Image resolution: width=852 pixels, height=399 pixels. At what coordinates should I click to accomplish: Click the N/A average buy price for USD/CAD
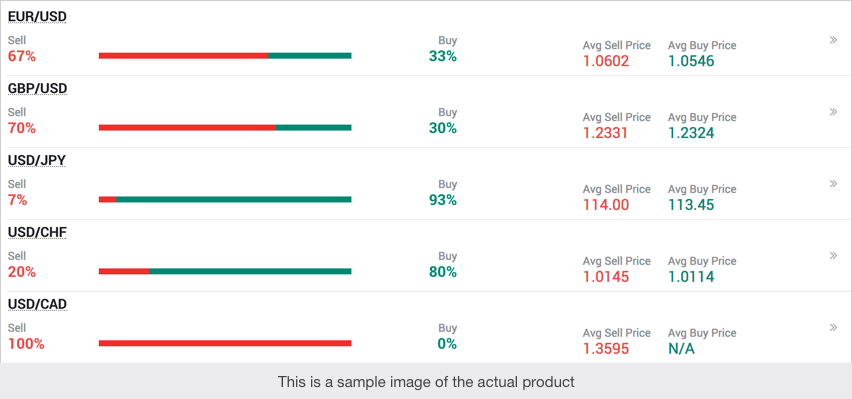tap(681, 348)
